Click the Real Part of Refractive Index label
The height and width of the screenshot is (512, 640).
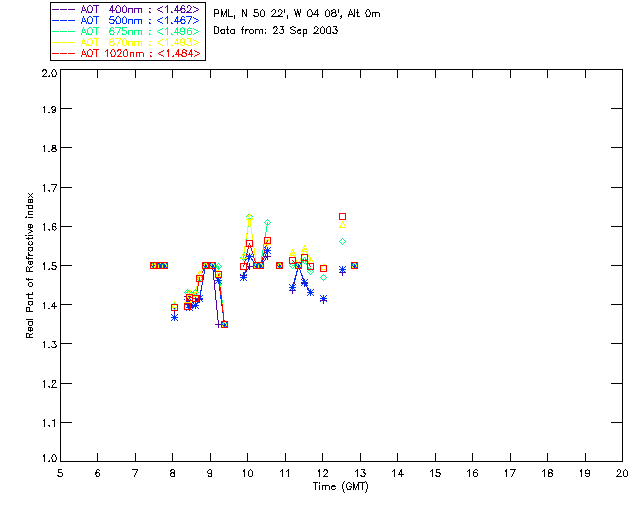tap(29, 265)
